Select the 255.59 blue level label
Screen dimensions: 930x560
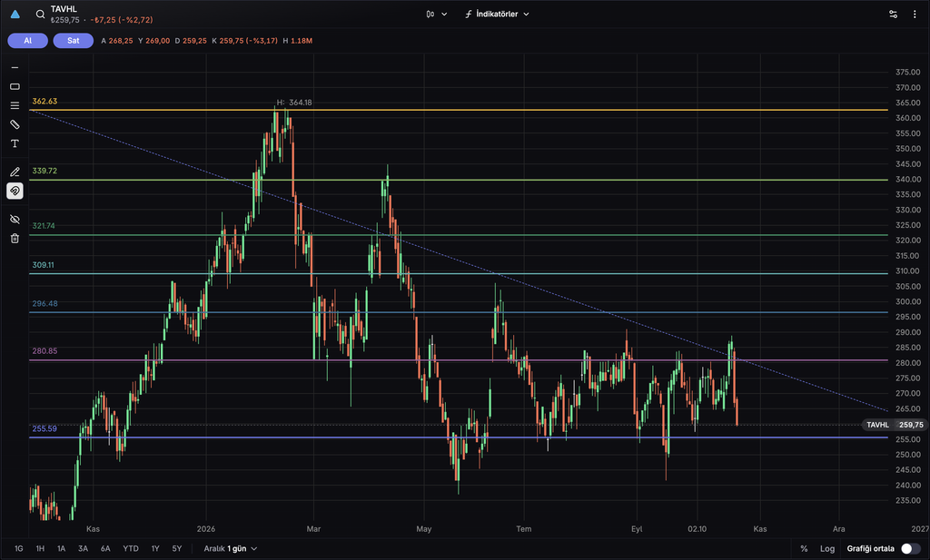(x=45, y=428)
